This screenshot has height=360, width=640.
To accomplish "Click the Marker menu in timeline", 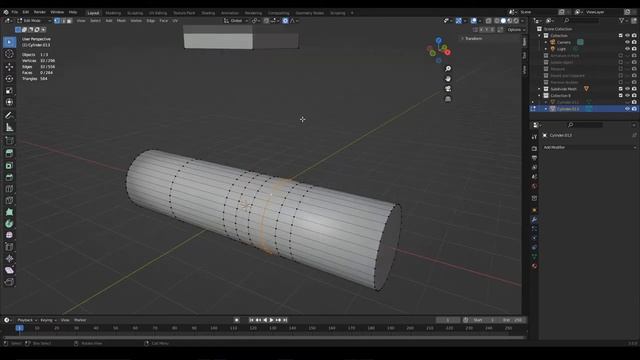I will click(x=80, y=320).
